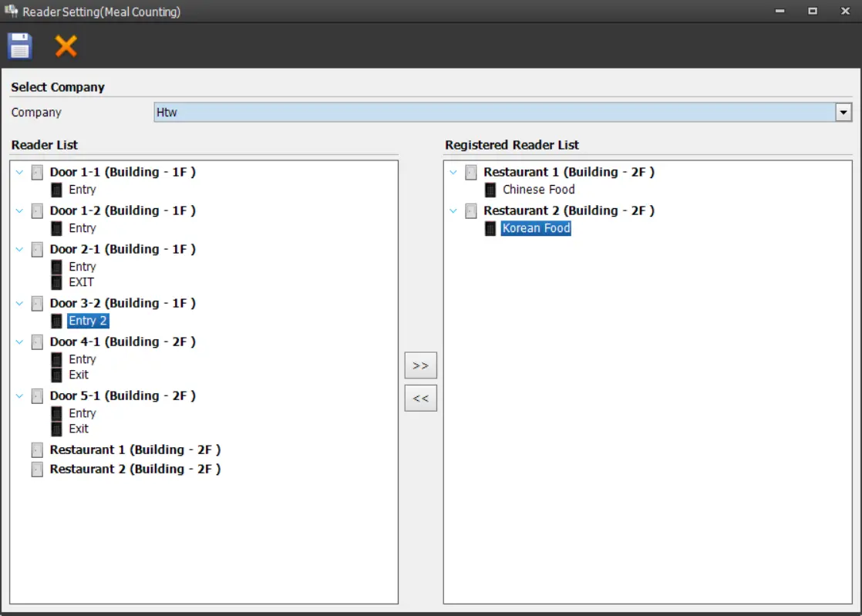Image resolution: width=862 pixels, height=616 pixels.
Task: Open the Company dropdown arrow
Action: pyautogui.click(x=843, y=113)
